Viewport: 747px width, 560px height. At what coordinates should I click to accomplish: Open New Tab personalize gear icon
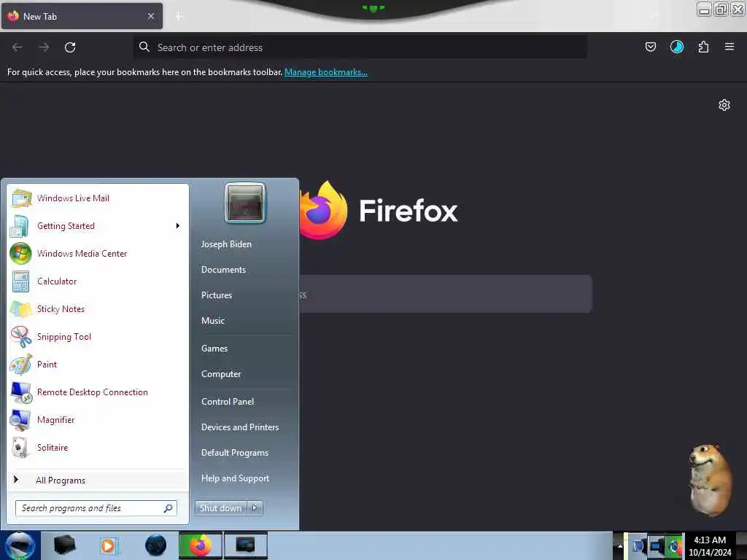coord(724,105)
